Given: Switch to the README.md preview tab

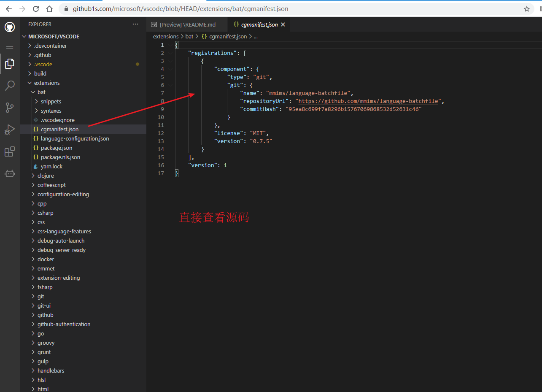Looking at the screenshot, I should [187, 24].
